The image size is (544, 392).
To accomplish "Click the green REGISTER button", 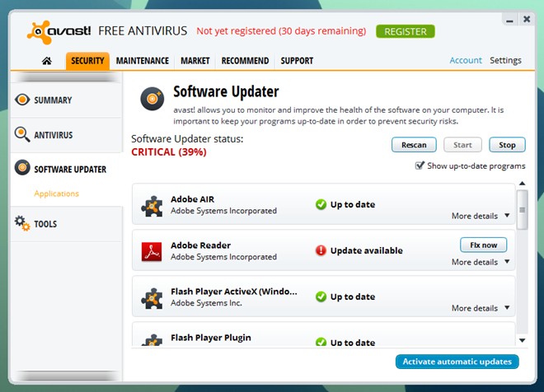I will point(406,31).
